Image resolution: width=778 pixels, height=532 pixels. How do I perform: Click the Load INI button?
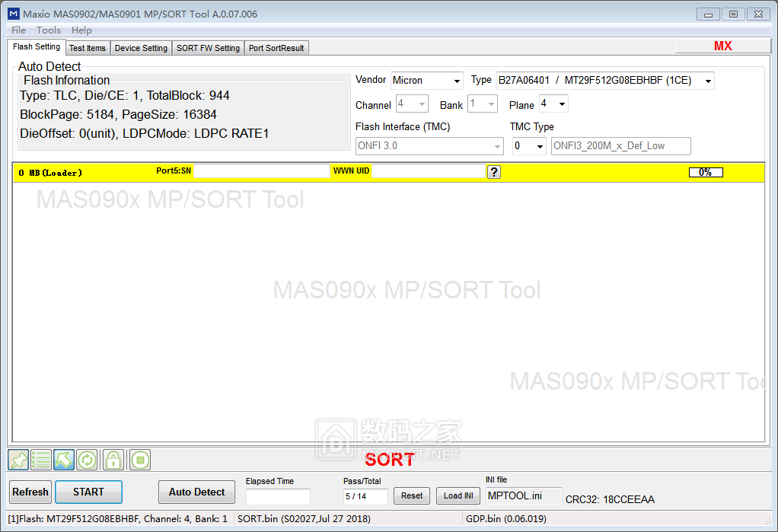click(x=458, y=496)
